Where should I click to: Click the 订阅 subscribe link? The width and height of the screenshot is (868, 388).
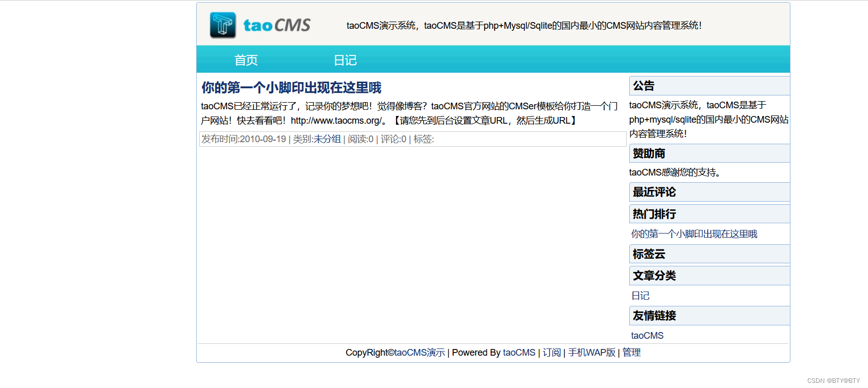pos(552,353)
